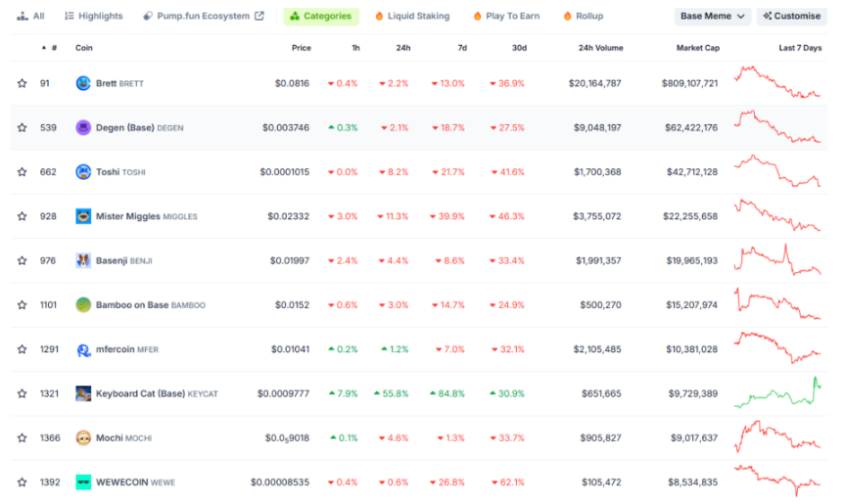Image resolution: width=844 pixels, height=504 pixels.
Task: Click the WEWECOIN sunglasses logo
Action: [83, 481]
